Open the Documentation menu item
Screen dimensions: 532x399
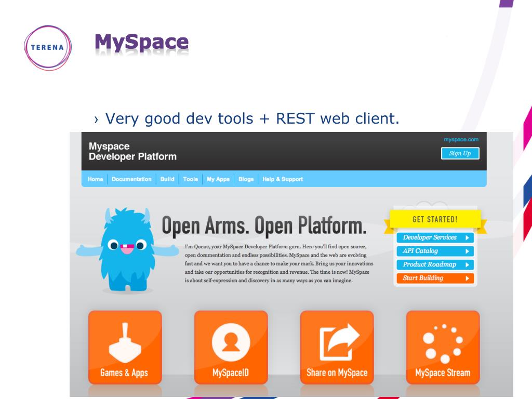pyautogui.click(x=131, y=179)
